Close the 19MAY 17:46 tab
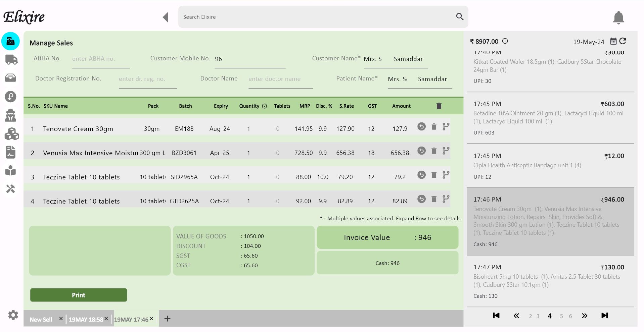 coord(151,319)
